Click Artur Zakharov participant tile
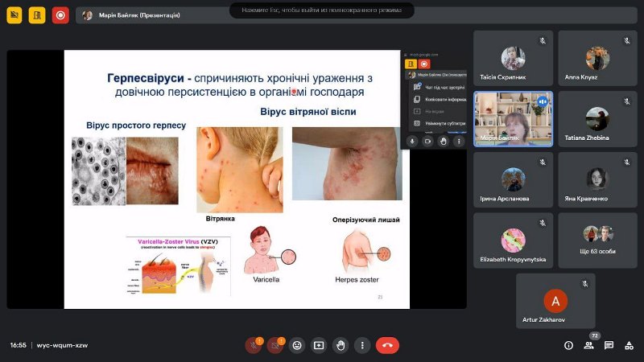 pyautogui.click(x=555, y=301)
